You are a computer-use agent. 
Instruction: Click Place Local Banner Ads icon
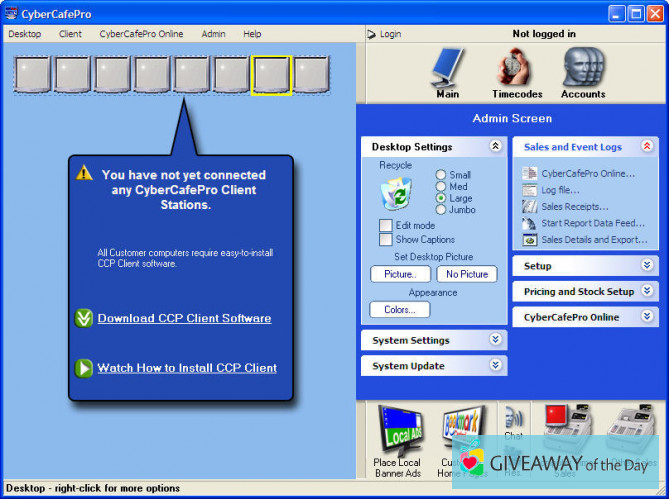[x=398, y=435]
